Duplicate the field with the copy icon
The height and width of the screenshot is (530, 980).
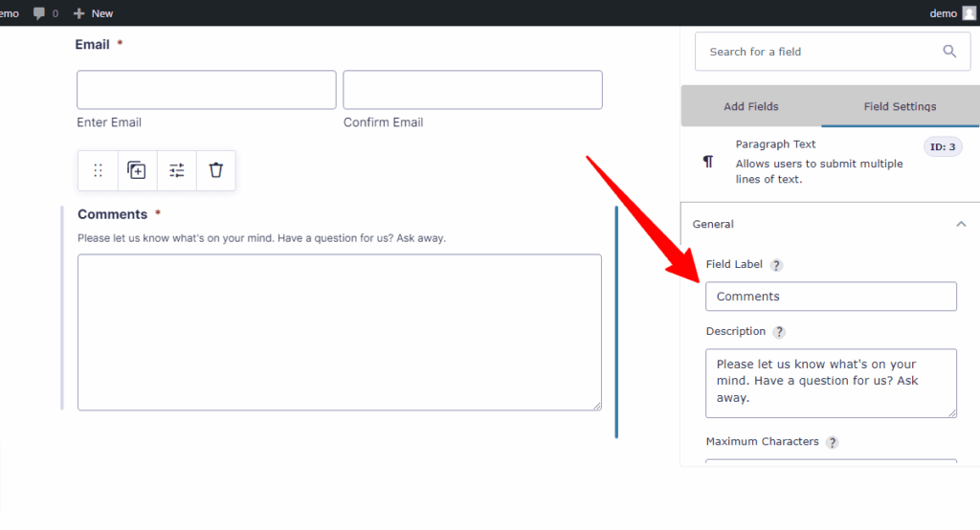point(137,170)
